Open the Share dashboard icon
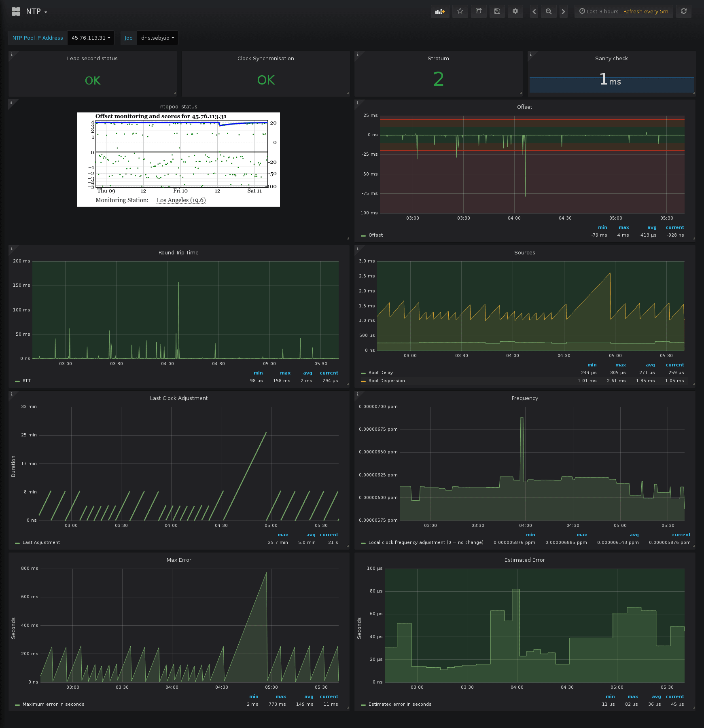The width and height of the screenshot is (704, 728). (x=479, y=11)
